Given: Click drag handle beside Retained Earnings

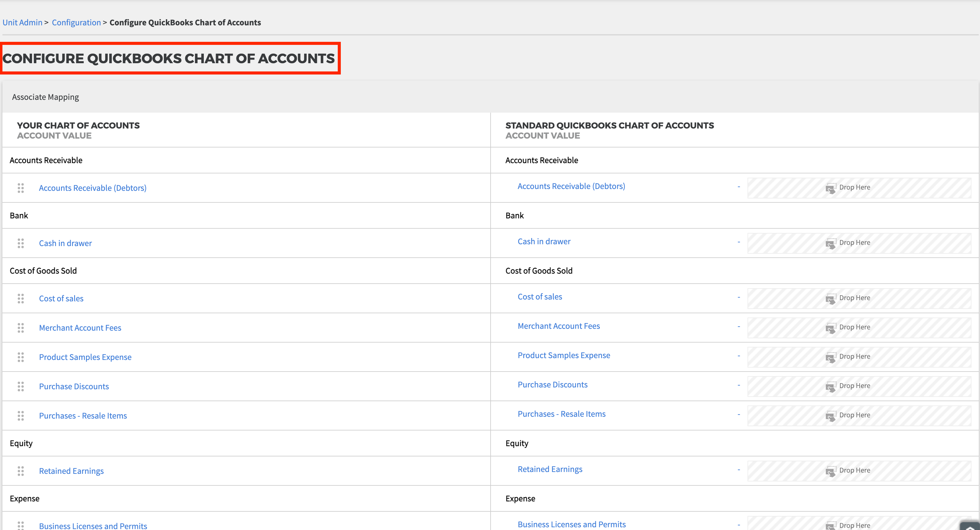Looking at the screenshot, I should [20, 471].
